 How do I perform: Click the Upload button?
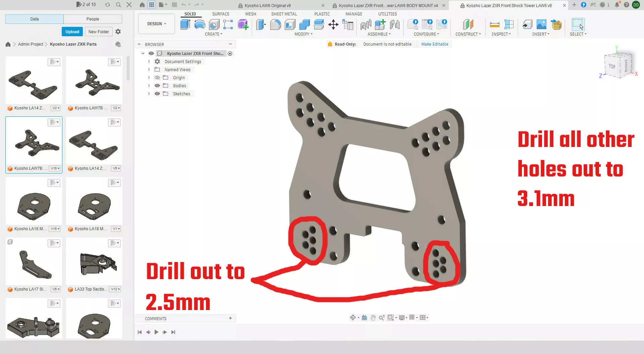(x=72, y=32)
